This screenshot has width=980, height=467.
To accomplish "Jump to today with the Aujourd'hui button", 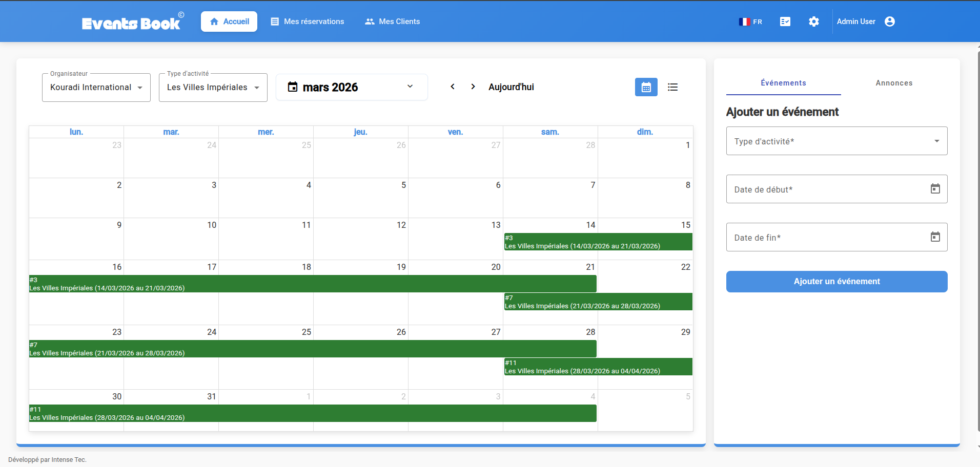I will pyautogui.click(x=511, y=87).
